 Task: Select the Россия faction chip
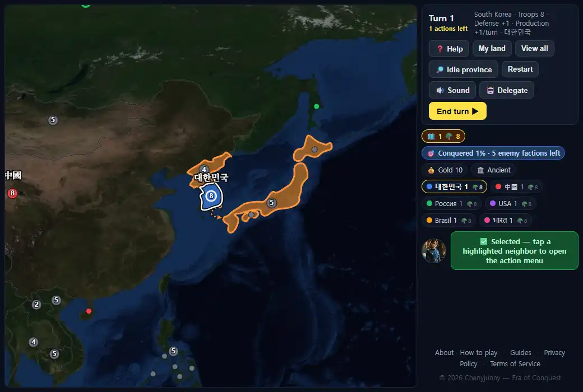452,204
